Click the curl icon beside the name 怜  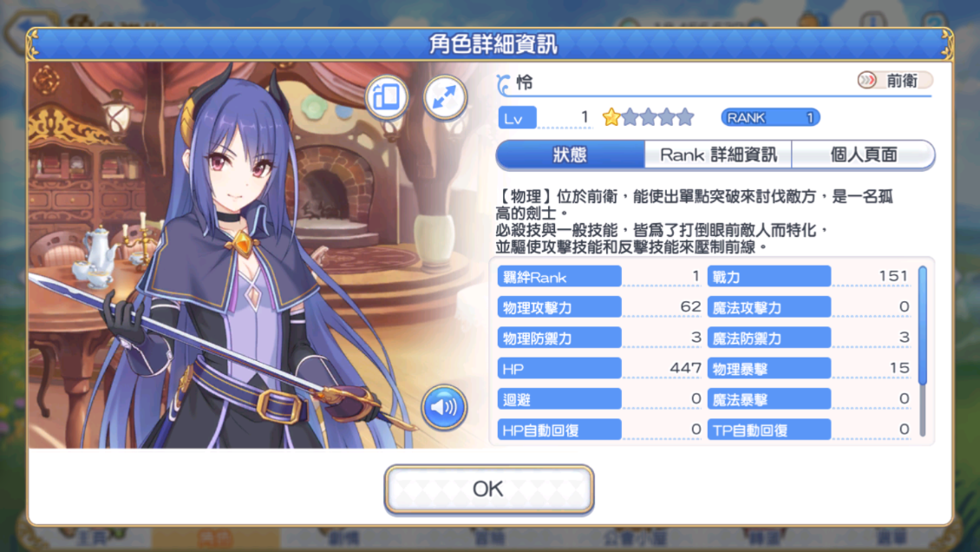coord(504,83)
